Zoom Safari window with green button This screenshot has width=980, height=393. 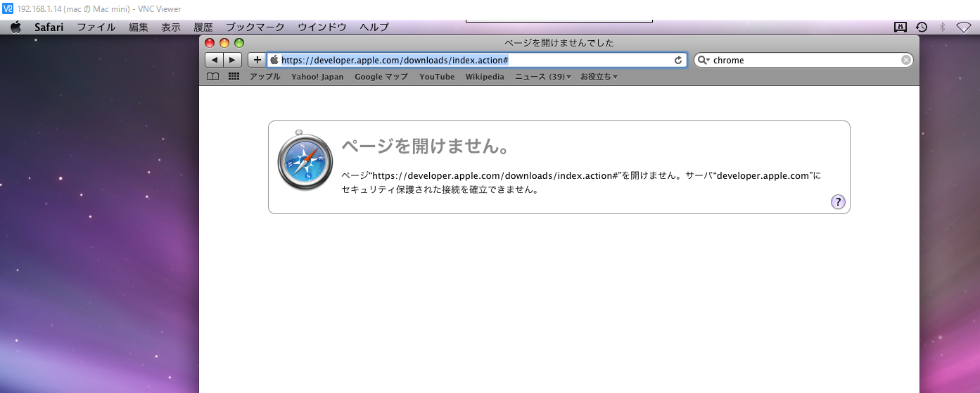(x=239, y=43)
